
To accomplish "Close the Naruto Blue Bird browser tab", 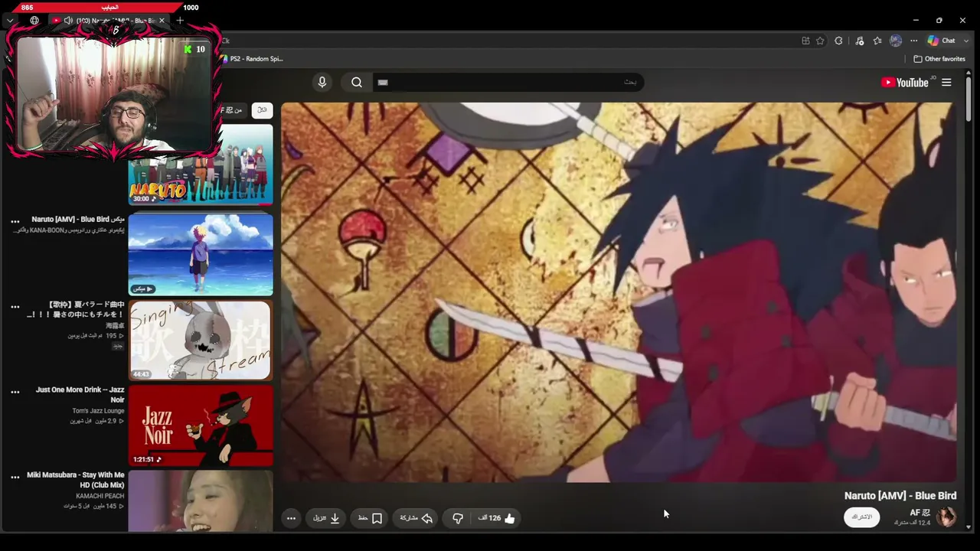I will (162, 21).
